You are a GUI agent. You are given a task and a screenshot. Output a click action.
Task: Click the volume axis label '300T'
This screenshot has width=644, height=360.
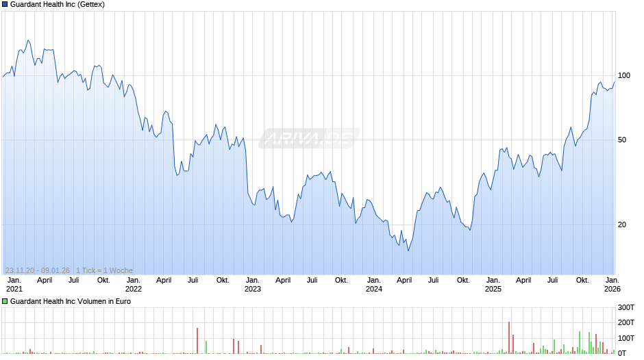(x=626, y=307)
